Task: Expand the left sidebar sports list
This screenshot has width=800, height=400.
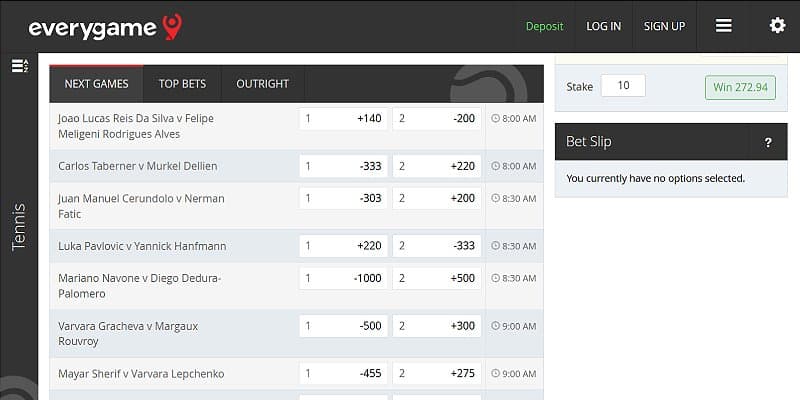Action: point(19,66)
